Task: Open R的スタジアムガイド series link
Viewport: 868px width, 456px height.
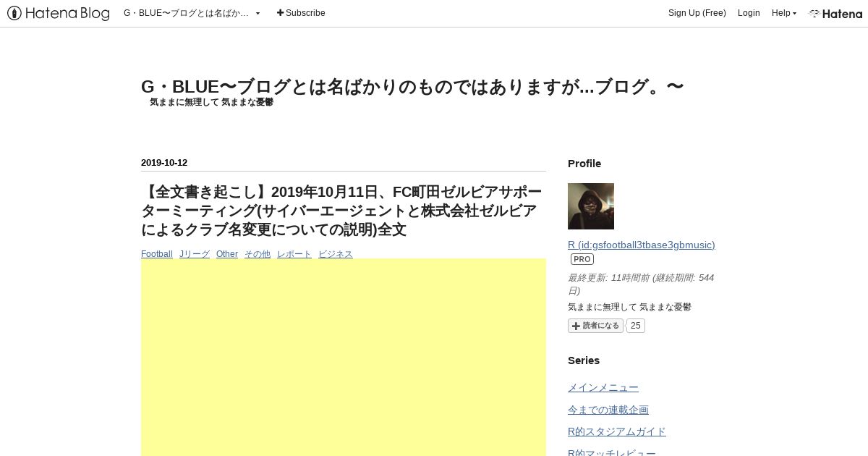Action: (617, 431)
